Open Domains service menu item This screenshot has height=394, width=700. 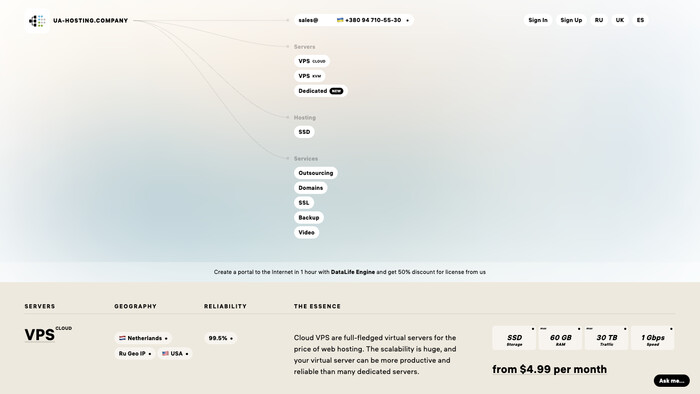point(310,188)
